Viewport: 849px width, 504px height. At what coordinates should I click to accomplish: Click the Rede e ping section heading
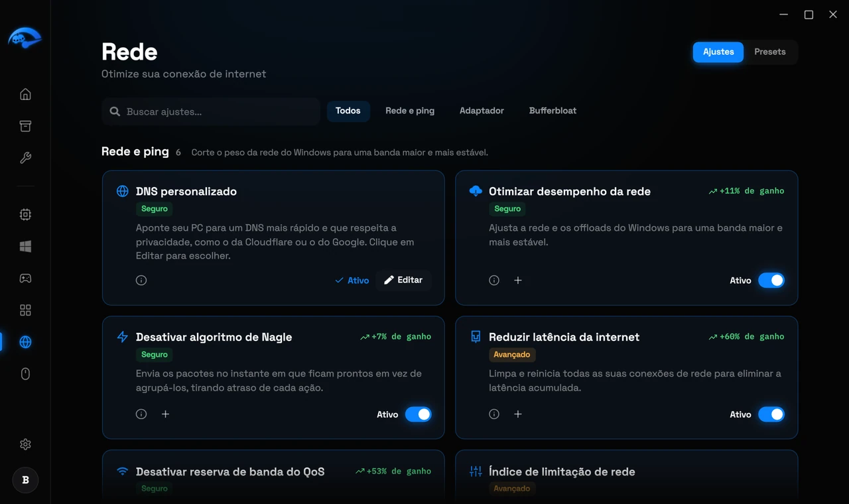(x=135, y=151)
